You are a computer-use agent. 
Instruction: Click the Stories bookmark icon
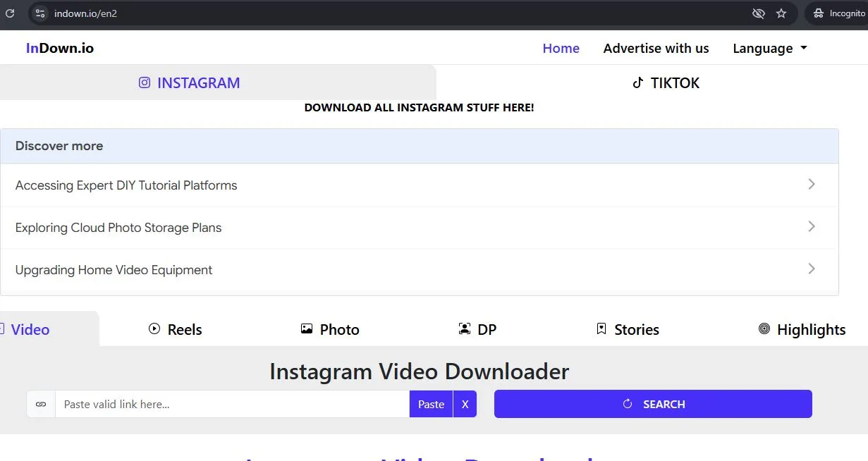tap(601, 328)
